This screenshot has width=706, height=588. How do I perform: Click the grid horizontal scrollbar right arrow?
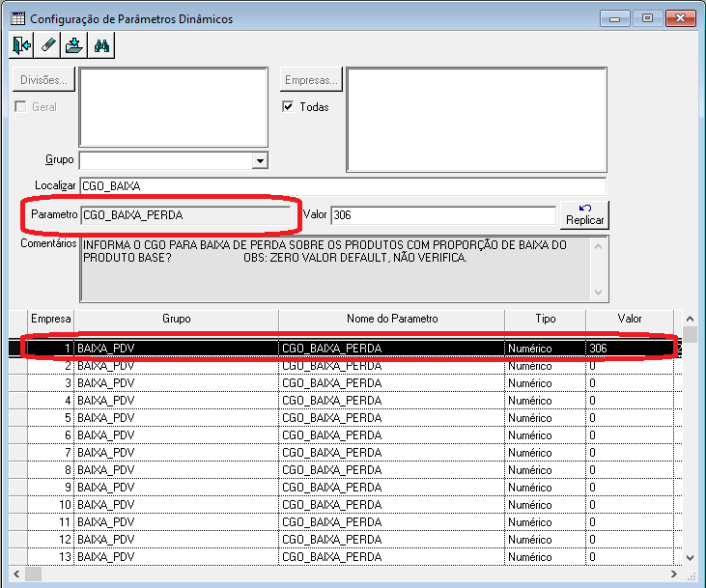[673, 574]
